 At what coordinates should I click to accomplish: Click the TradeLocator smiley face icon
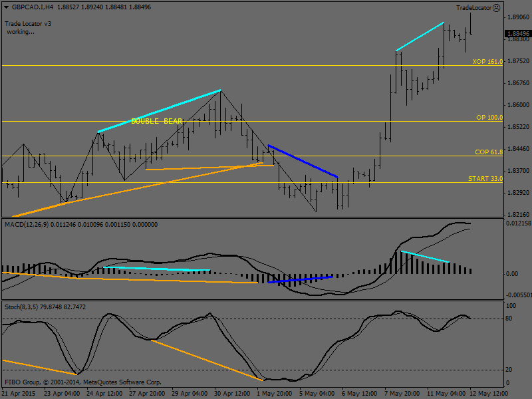pos(496,7)
